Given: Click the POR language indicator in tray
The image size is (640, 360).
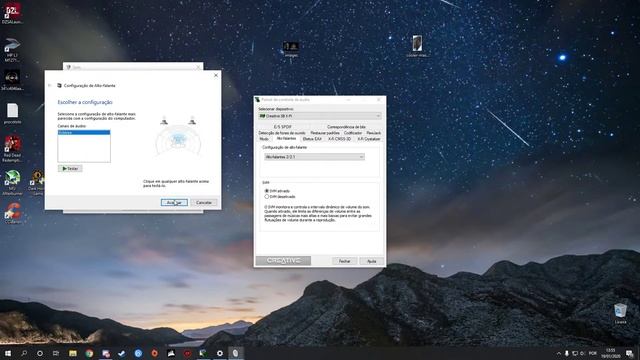Looking at the screenshot, I should pos(593,353).
